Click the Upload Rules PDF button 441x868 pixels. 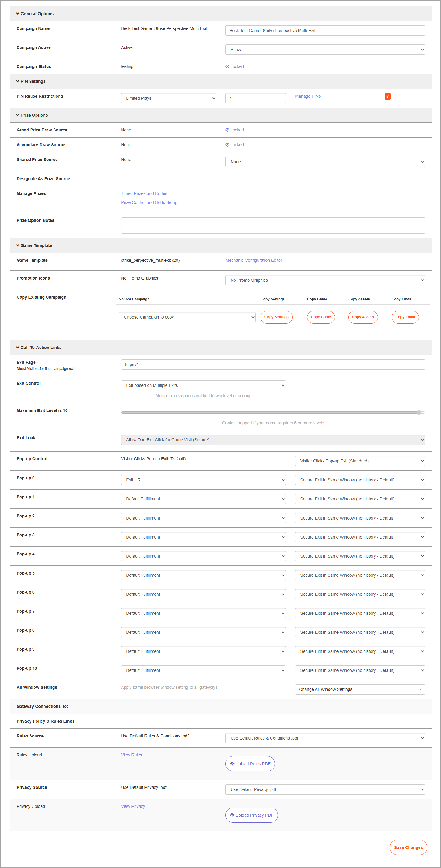pos(250,764)
